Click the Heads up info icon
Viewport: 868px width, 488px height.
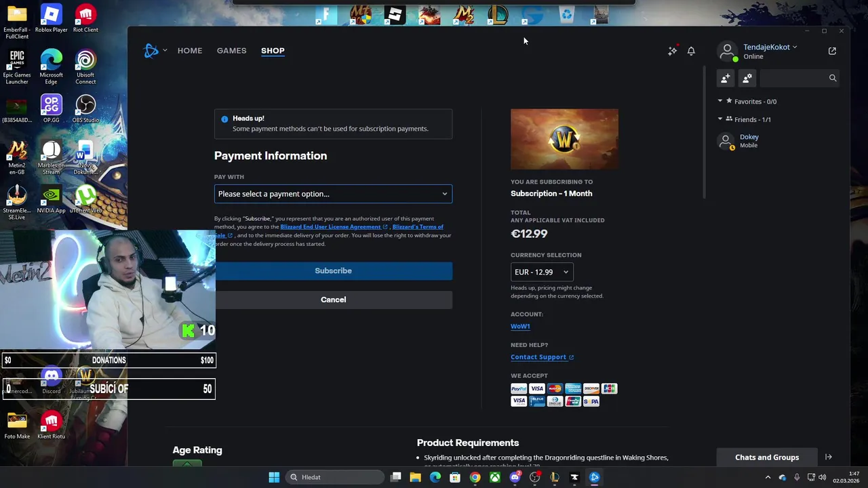pos(224,119)
